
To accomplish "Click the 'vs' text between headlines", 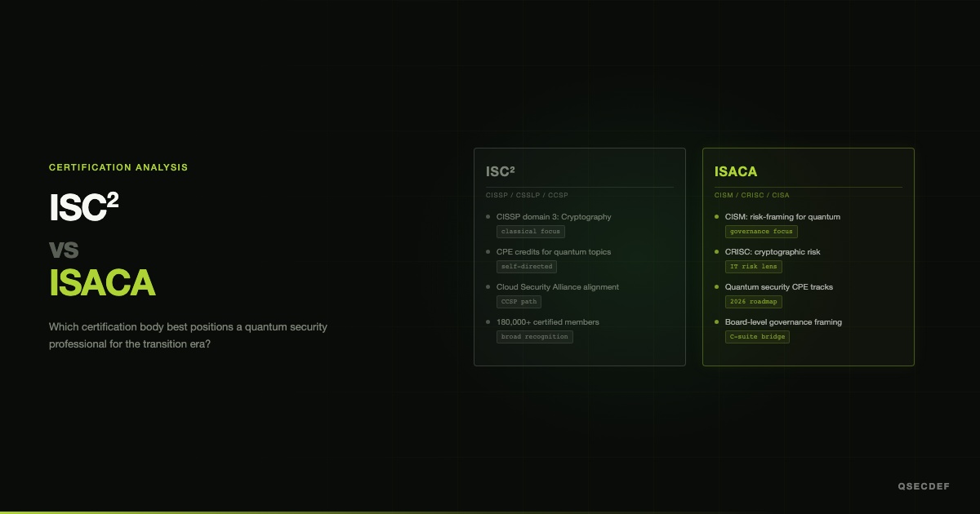I will pyautogui.click(x=64, y=249).
